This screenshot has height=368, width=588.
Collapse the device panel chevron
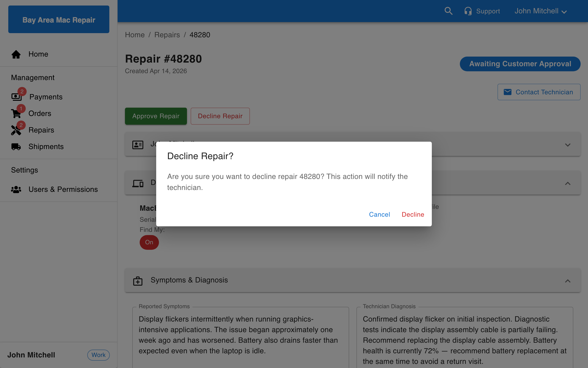(x=568, y=183)
